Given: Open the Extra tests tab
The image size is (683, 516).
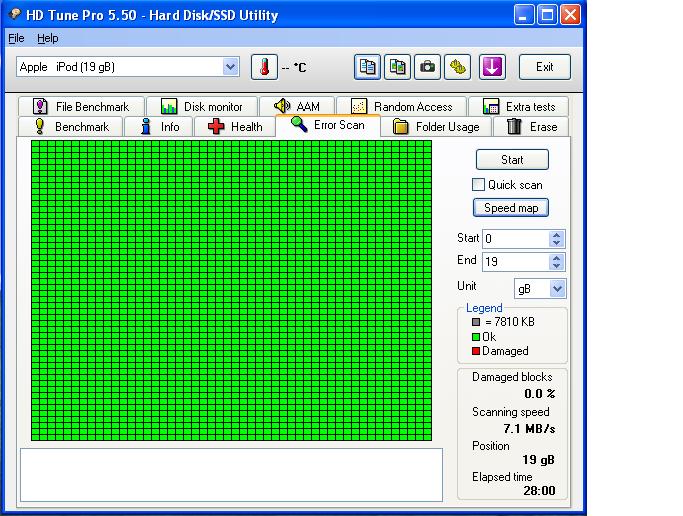Looking at the screenshot, I should (518, 106).
